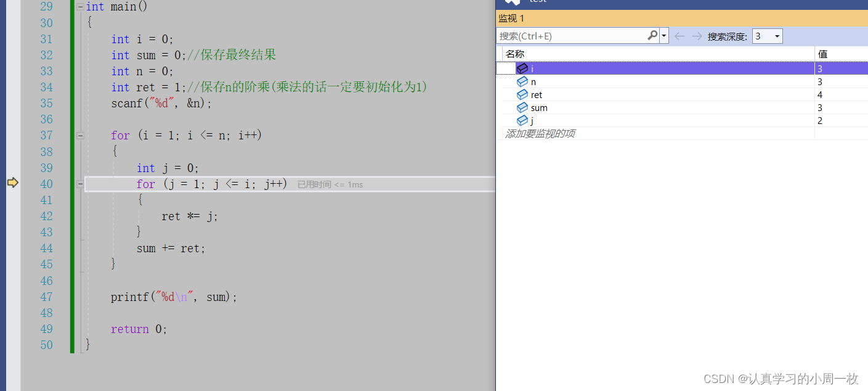868x391 pixels.
Task: Click the magnifier icon in watch search
Action: 652,36
